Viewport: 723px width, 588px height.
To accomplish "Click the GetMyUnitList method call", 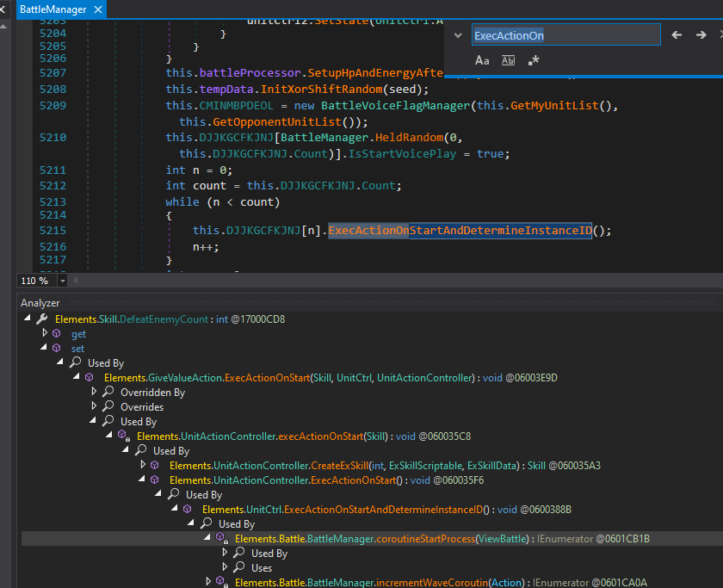I will (554, 106).
